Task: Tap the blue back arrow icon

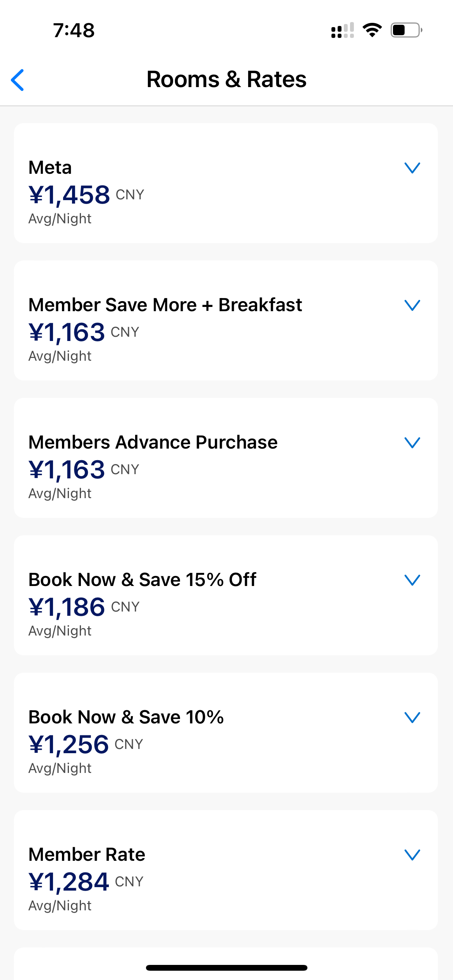Action: (18, 80)
